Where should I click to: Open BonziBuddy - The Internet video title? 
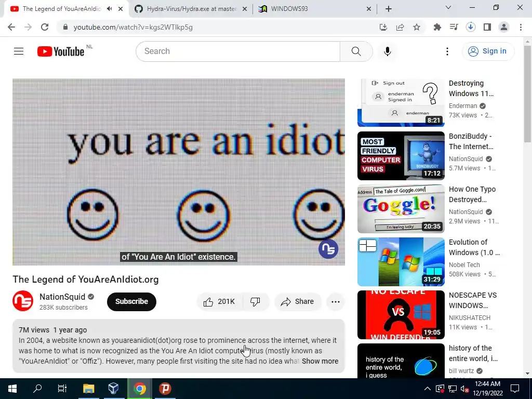(471, 141)
